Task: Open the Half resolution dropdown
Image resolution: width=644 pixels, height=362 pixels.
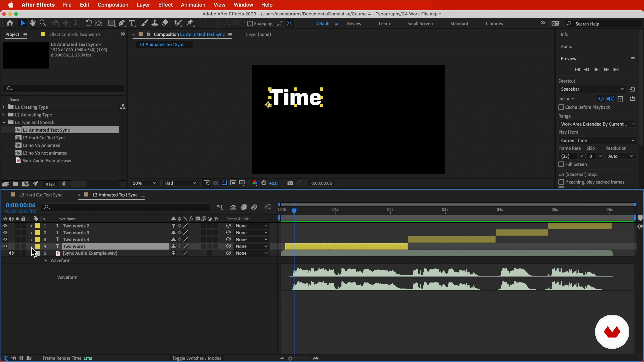Action: pos(180,183)
